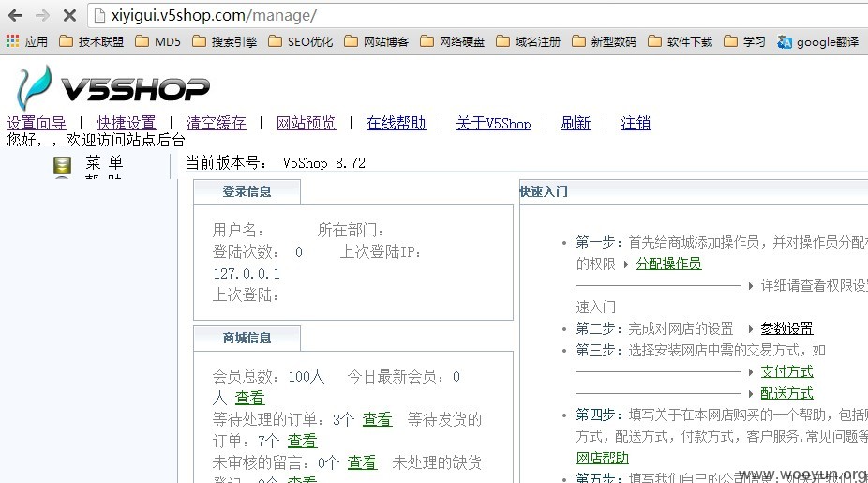This screenshot has height=483, width=868.
Task: Open the 应用 apps grid icon
Action: 12,41
